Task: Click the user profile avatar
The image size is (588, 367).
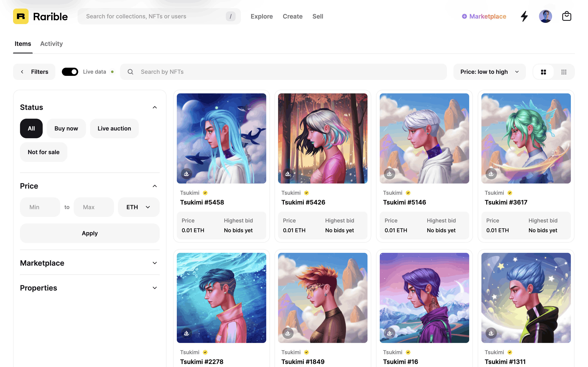Action: coord(545,16)
